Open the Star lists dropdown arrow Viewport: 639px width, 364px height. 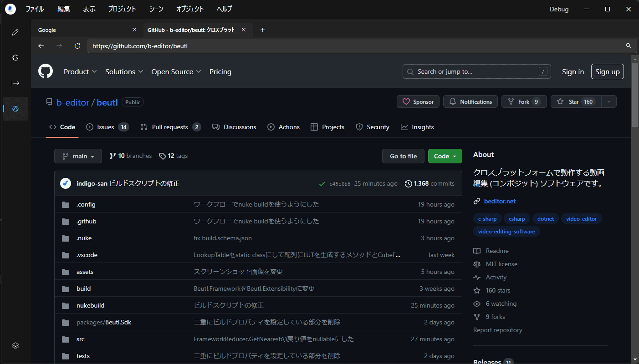click(x=609, y=101)
